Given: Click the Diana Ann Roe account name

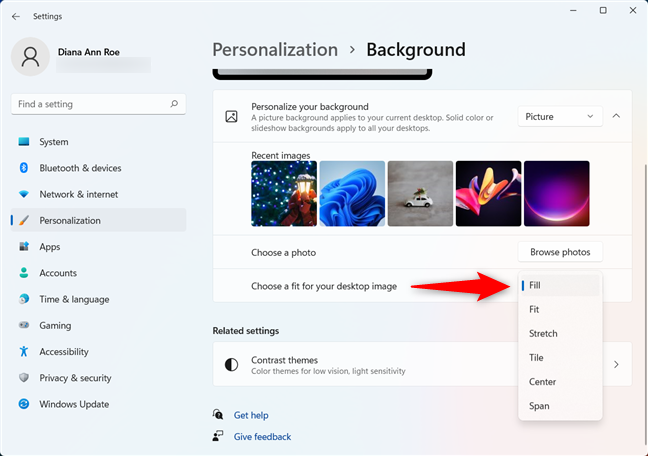Looking at the screenshot, I should click(x=88, y=52).
